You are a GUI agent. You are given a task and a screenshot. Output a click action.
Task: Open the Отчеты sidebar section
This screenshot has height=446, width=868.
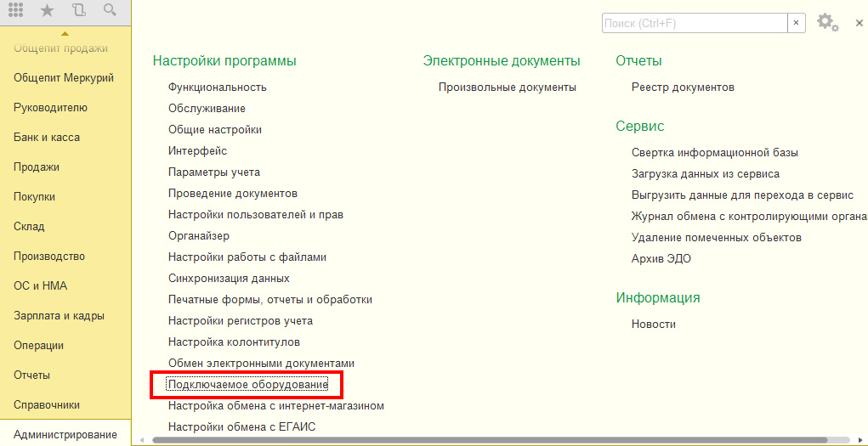[x=32, y=375]
